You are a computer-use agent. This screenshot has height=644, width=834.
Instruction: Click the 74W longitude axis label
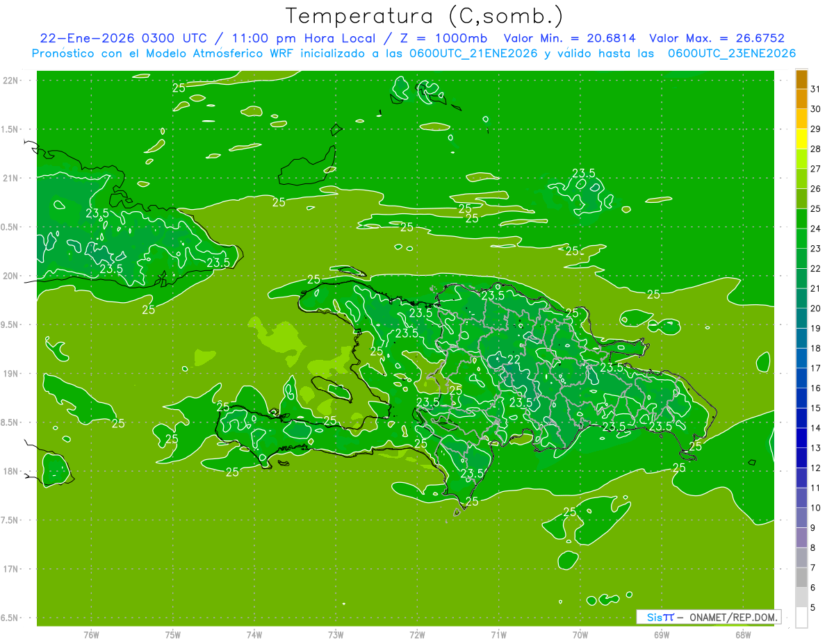254,635
